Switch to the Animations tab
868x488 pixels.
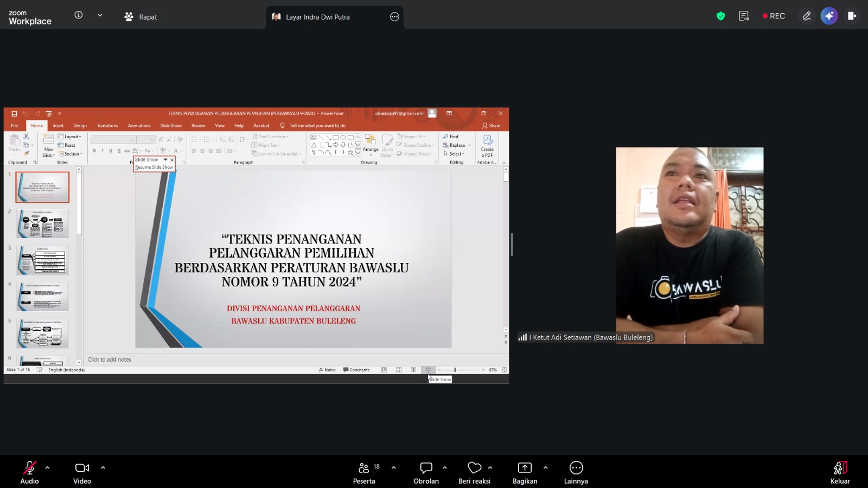[x=139, y=125]
